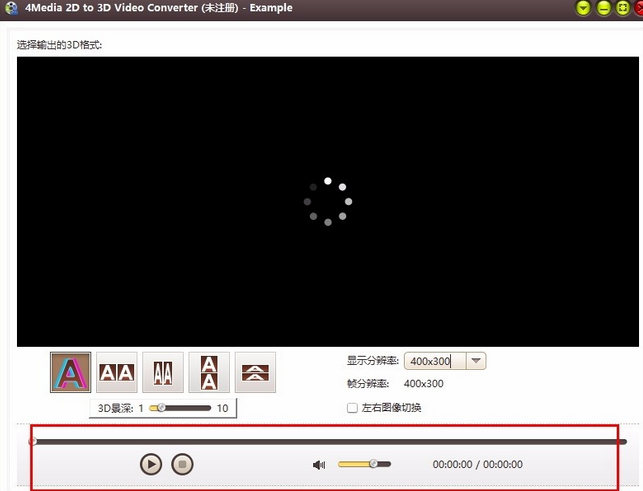
Task: Click the 00:00:00 / 00:00:00 time display
Action: click(477, 464)
